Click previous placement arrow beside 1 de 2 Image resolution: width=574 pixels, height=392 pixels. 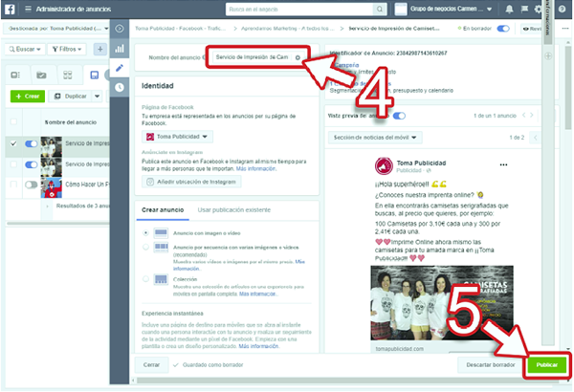(535, 138)
